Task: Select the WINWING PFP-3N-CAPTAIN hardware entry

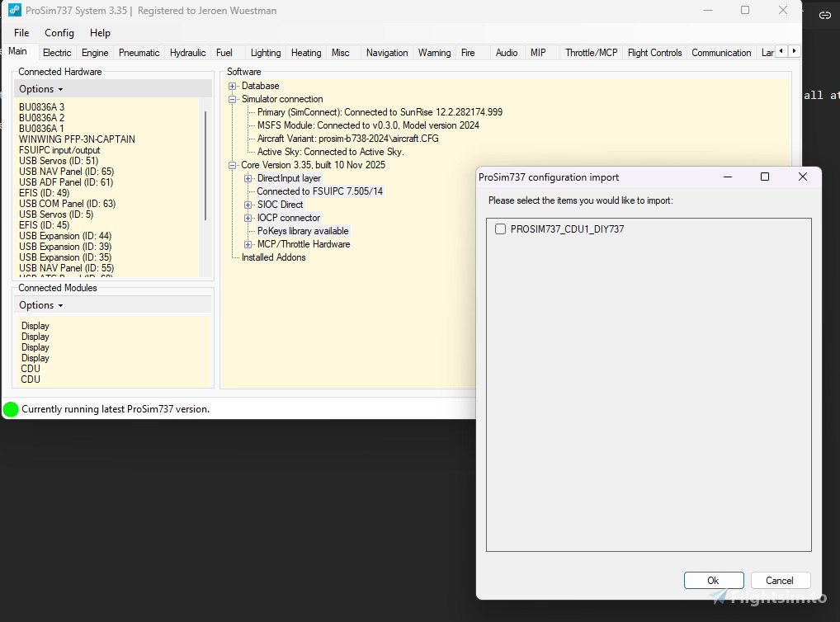Action: click(77, 139)
